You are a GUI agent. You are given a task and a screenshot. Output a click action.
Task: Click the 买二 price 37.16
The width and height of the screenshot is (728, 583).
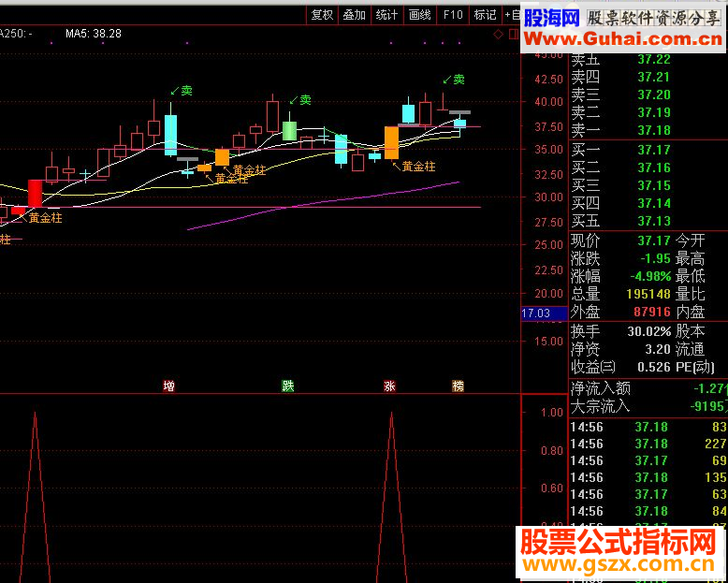pyautogui.click(x=654, y=168)
